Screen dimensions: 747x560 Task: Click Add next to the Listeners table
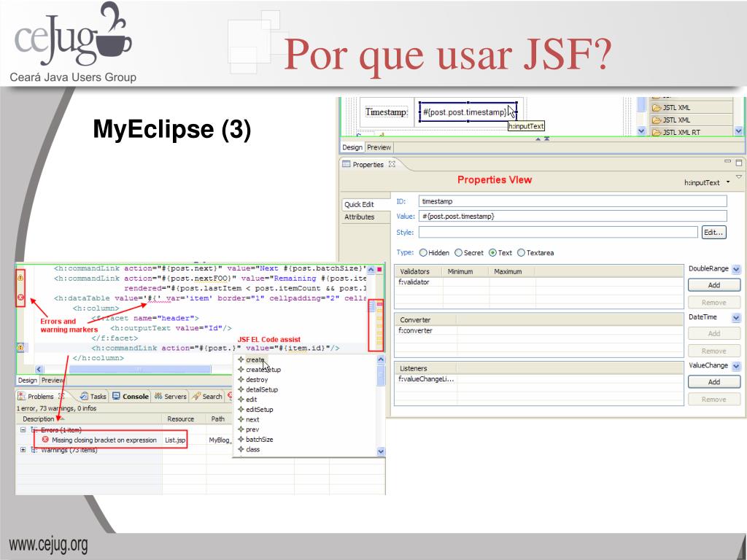[714, 382]
